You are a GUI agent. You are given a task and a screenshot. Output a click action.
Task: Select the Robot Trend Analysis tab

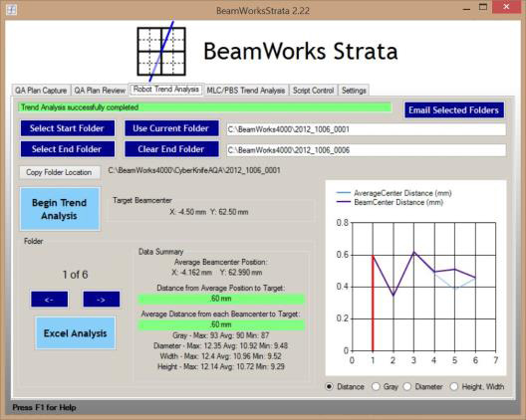click(x=166, y=90)
